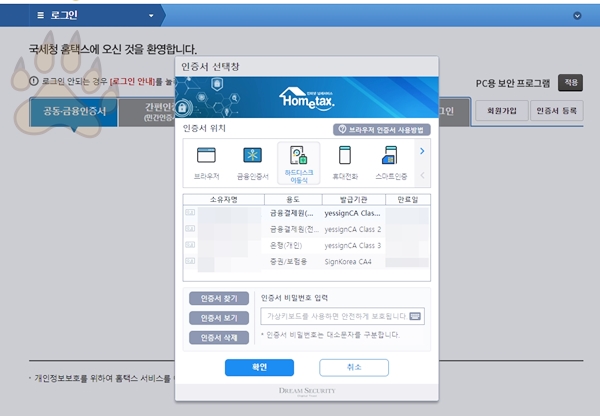The height and width of the screenshot is (416, 600).
Task: Select the yessignCA Class 3 certificate row
Action: click(307, 245)
